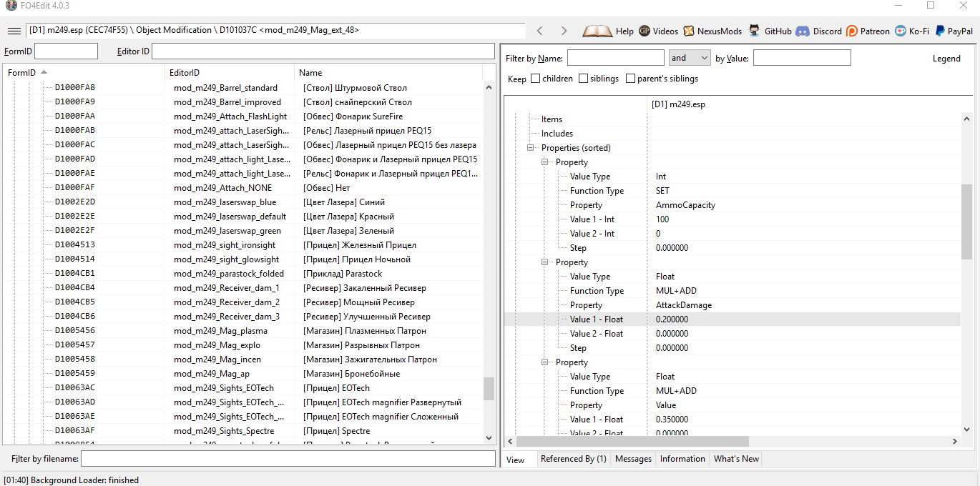
Task: Open the Videos link icon
Action: click(645, 31)
